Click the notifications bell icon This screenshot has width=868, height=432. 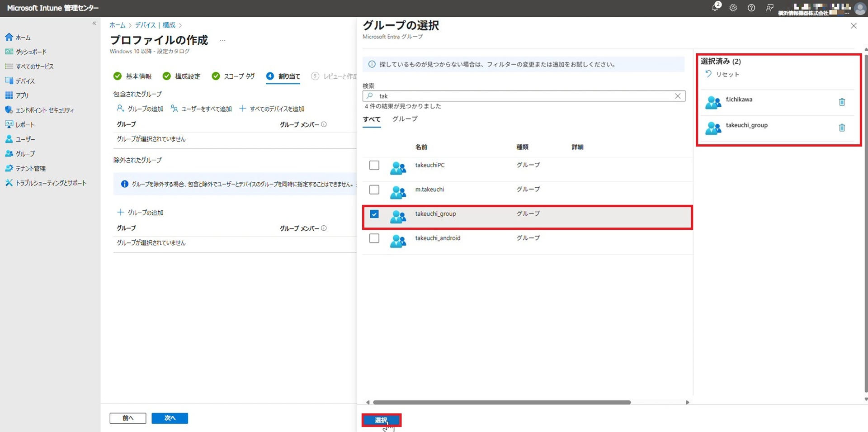click(x=715, y=8)
